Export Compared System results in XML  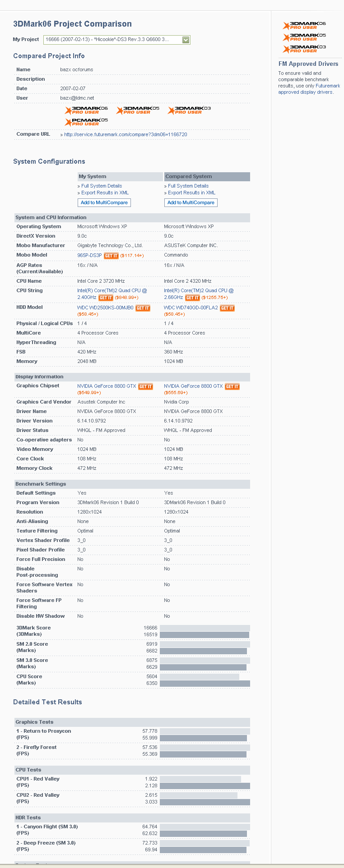click(191, 193)
